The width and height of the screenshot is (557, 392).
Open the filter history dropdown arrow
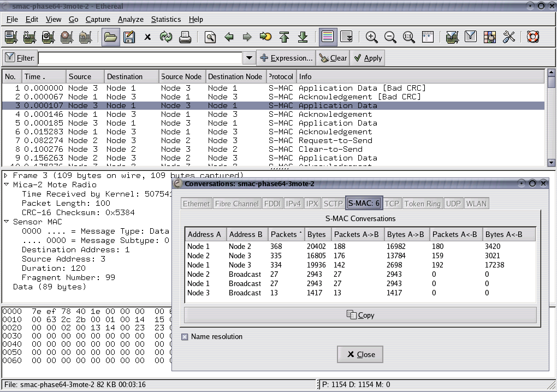pos(249,58)
